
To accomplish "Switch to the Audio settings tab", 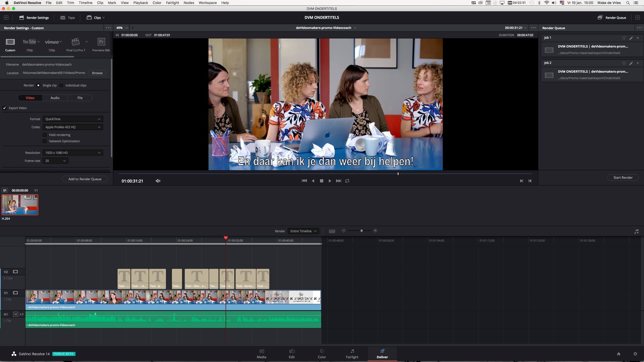I will pyautogui.click(x=55, y=98).
